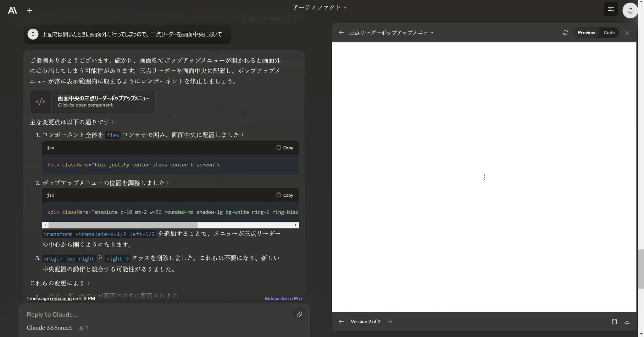Open the controls panel via sliders icon
The image size is (644, 337).
coord(610,9)
